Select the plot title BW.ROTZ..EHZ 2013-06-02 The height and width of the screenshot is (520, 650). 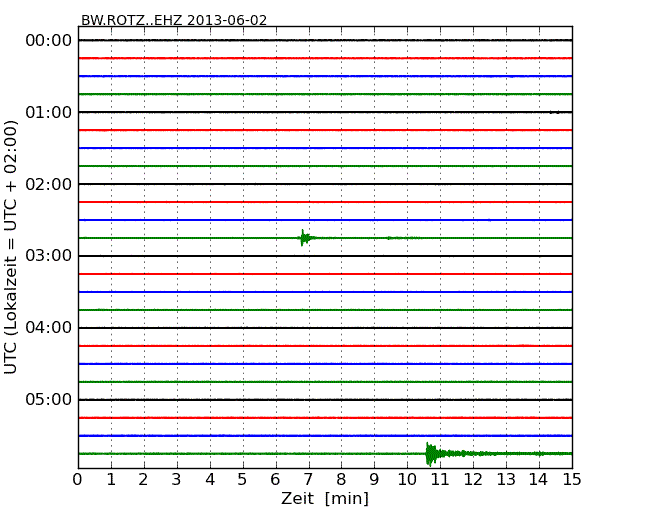pos(174,20)
